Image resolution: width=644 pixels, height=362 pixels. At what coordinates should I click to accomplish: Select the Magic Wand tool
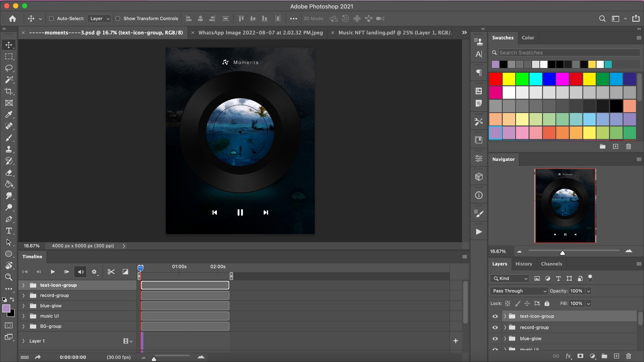9,80
